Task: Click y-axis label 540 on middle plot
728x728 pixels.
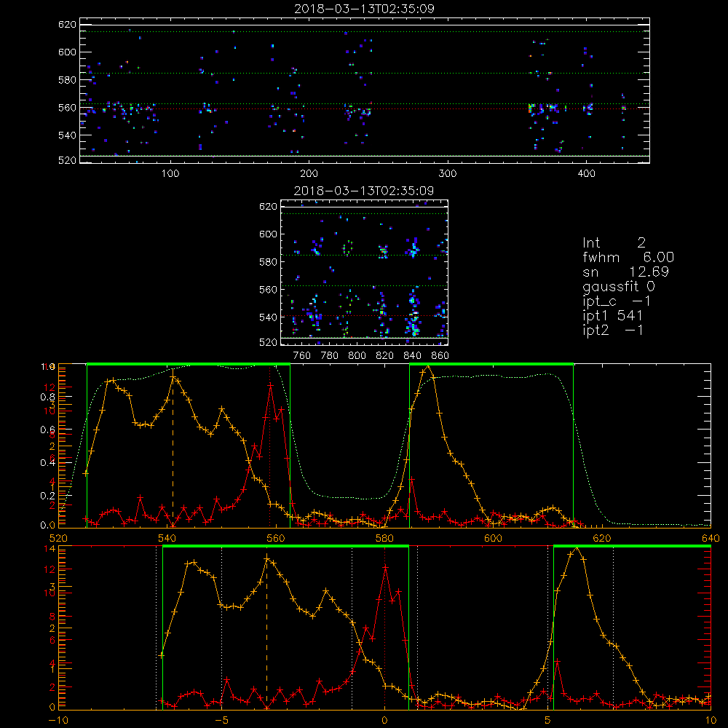Action: point(269,317)
